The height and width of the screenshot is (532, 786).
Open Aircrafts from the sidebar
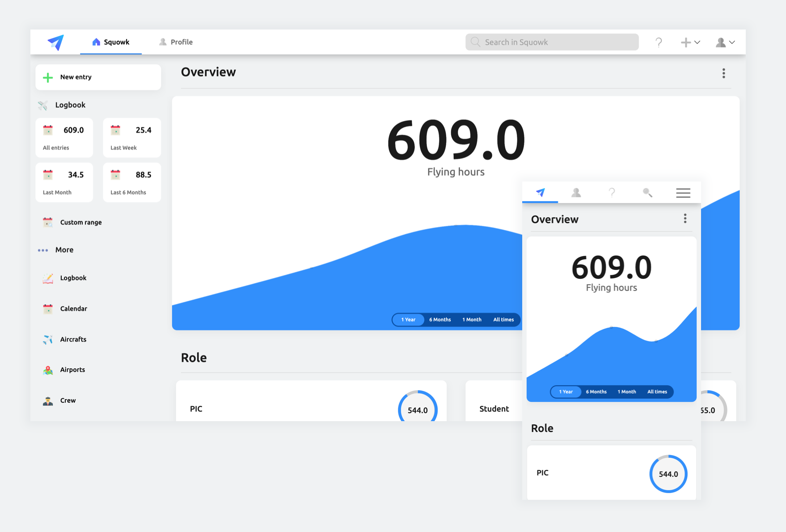coord(73,339)
